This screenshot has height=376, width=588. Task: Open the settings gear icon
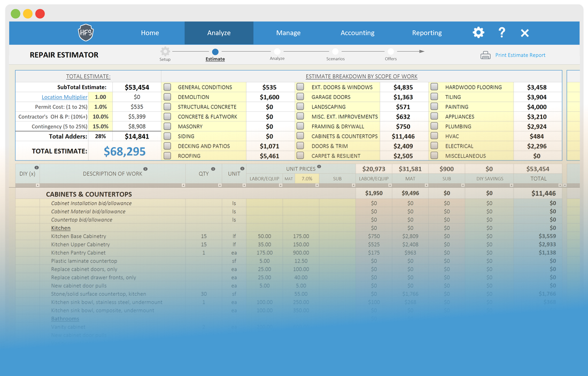pyautogui.click(x=478, y=32)
